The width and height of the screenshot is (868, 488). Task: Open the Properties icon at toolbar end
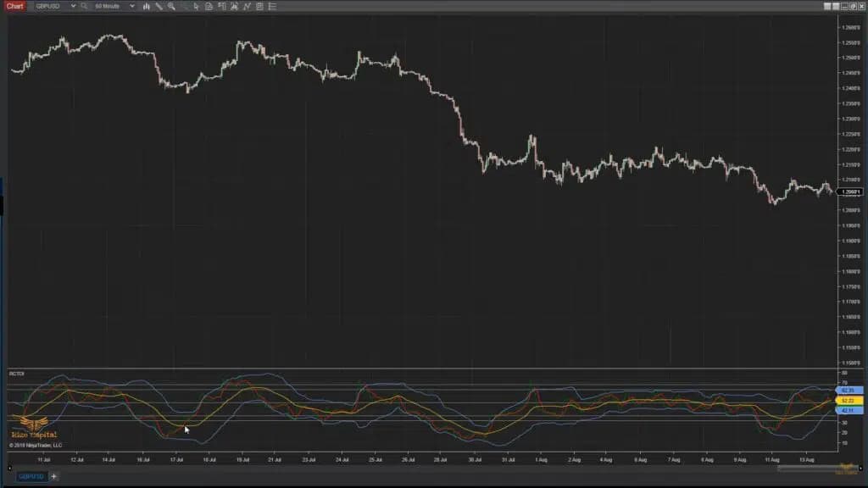(273, 6)
